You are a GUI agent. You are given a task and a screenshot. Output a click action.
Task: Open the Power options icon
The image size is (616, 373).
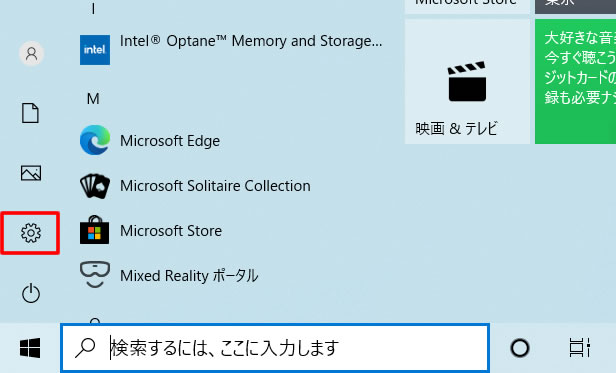click(31, 293)
